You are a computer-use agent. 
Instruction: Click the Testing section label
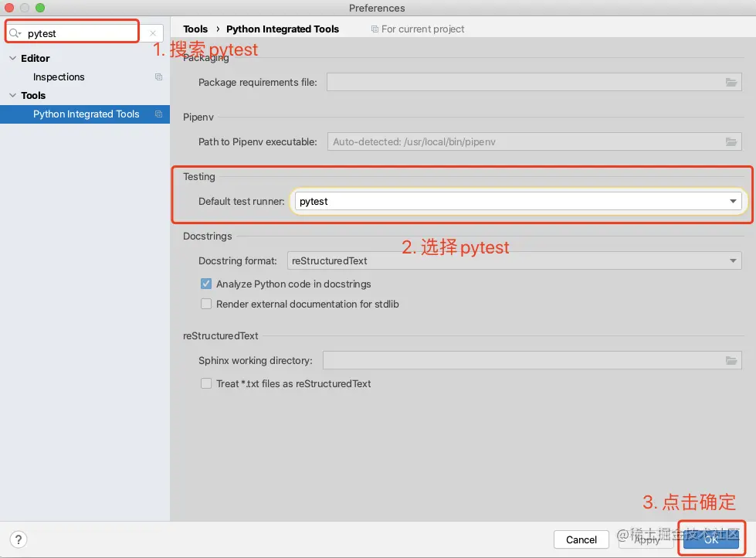(198, 177)
